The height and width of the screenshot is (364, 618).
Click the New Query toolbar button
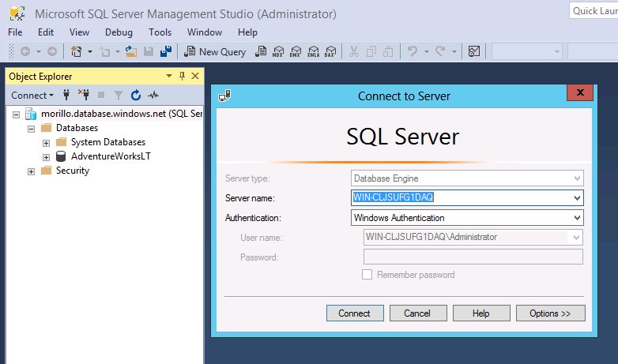[x=215, y=51]
